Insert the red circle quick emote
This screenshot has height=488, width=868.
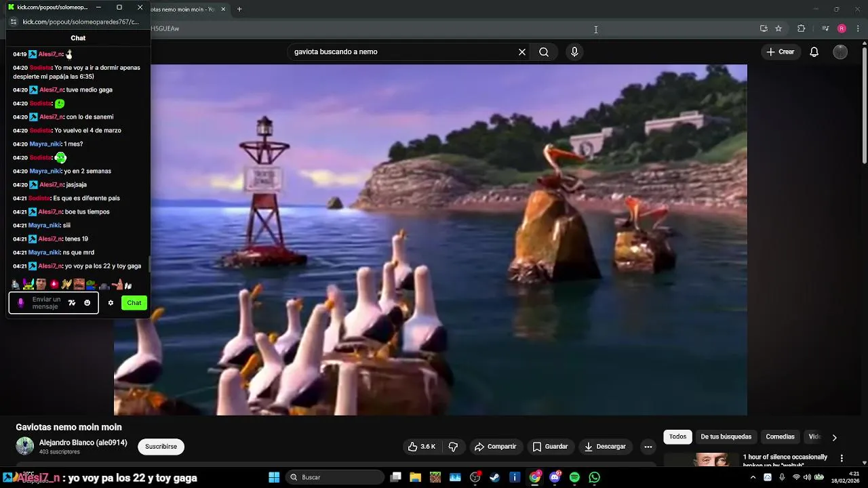(54, 285)
